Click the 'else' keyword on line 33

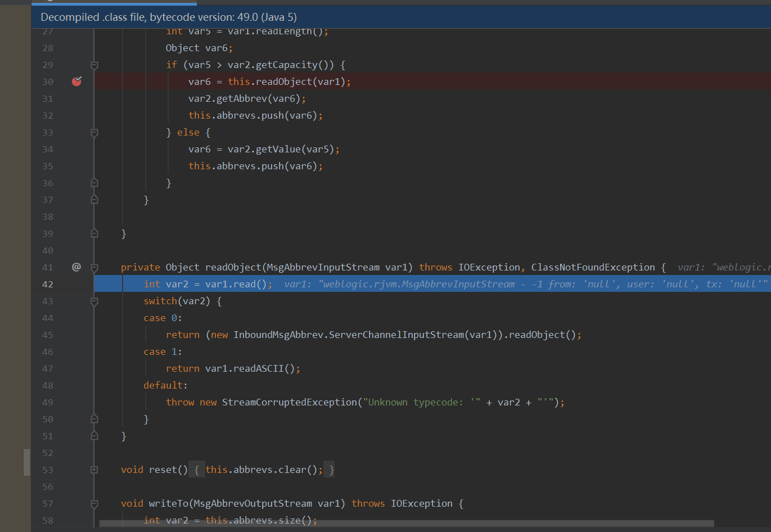pyautogui.click(x=188, y=133)
